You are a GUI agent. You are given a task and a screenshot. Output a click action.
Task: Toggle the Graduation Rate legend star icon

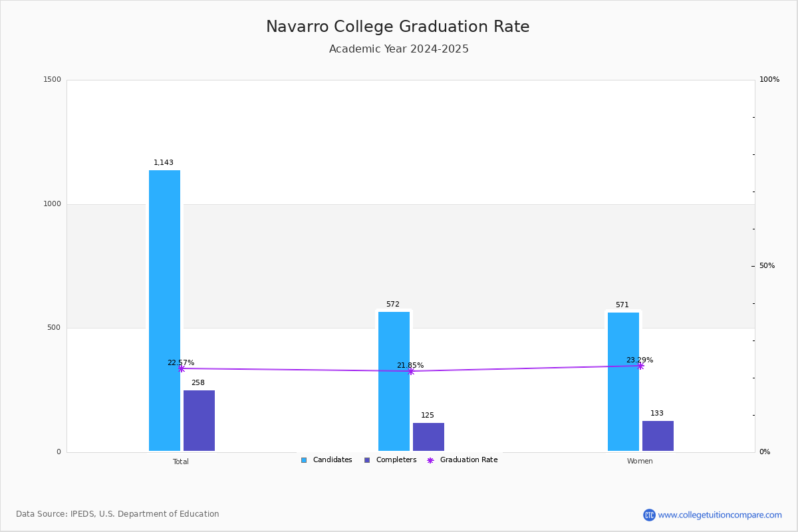430,460
